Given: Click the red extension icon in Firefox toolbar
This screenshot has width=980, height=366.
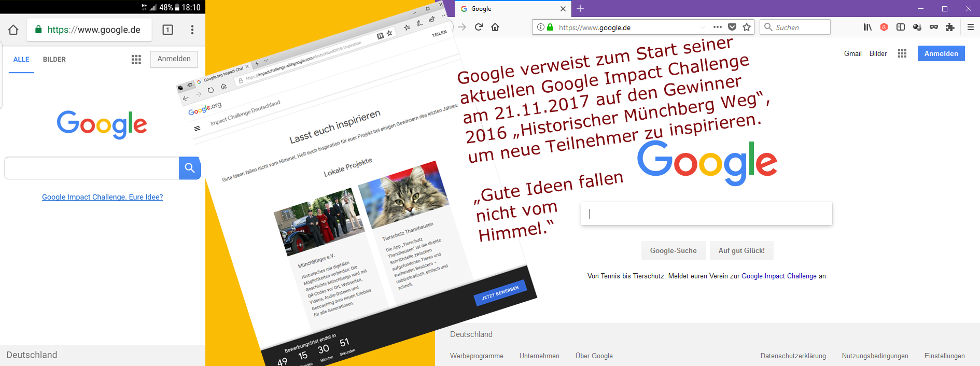Looking at the screenshot, I should tap(884, 27).
